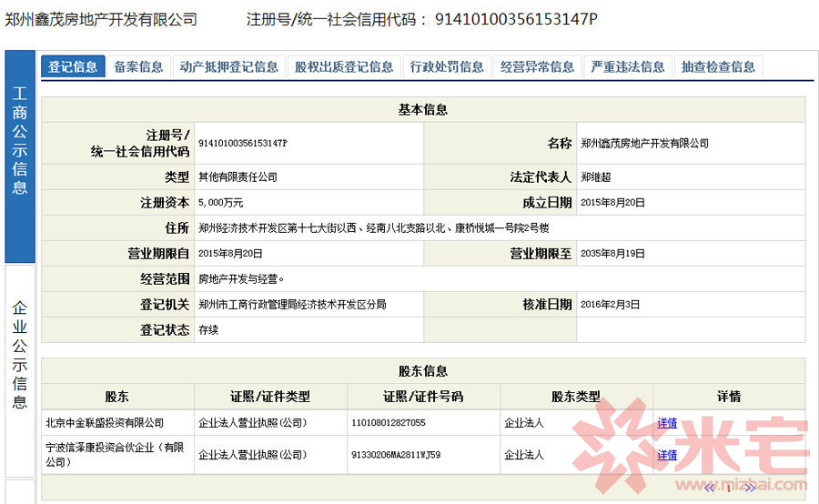Click the 证照/证件号码 column header
Image resolution: width=819 pixels, height=504 pixels.
click(423, 397)
